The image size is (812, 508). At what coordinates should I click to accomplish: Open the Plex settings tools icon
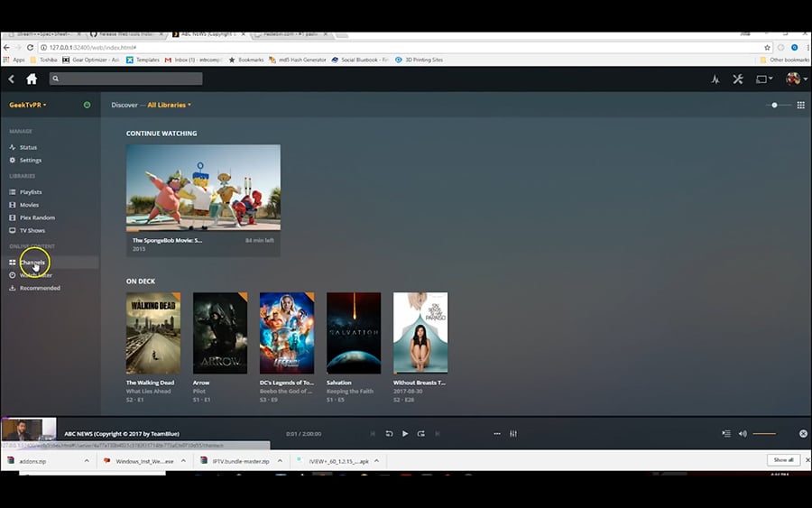point(738,79)
